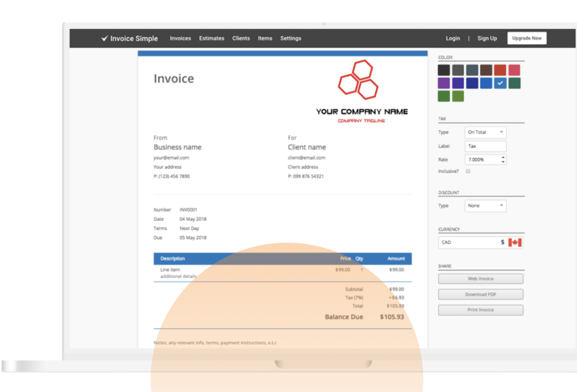577x392 pixels.
Task: Click the Download PDF button
Action: (480, 294)
